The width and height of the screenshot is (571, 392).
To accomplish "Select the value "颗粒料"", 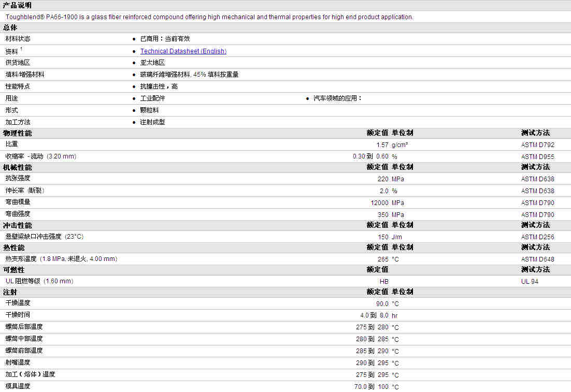I will (x=149, y=110).
